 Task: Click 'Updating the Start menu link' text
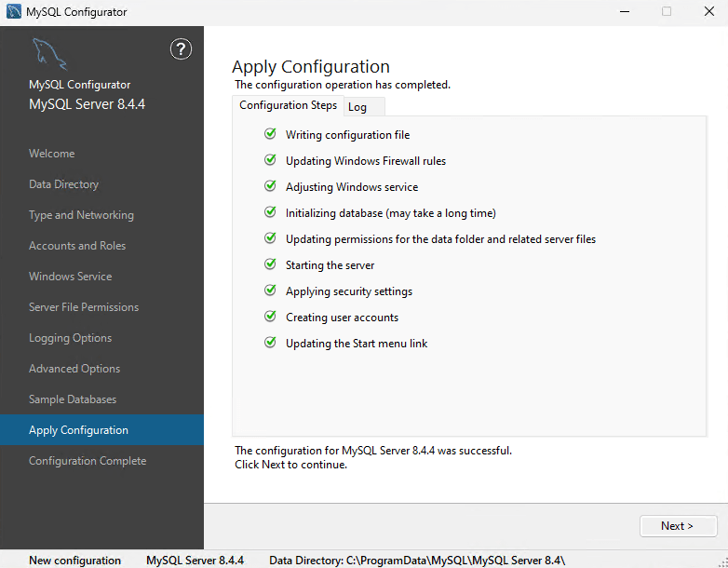(357, 344)
